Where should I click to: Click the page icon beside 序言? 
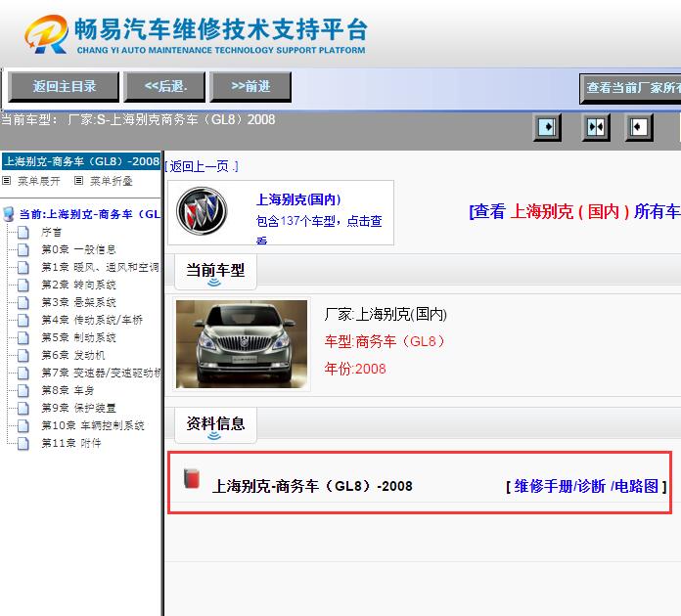23,233
